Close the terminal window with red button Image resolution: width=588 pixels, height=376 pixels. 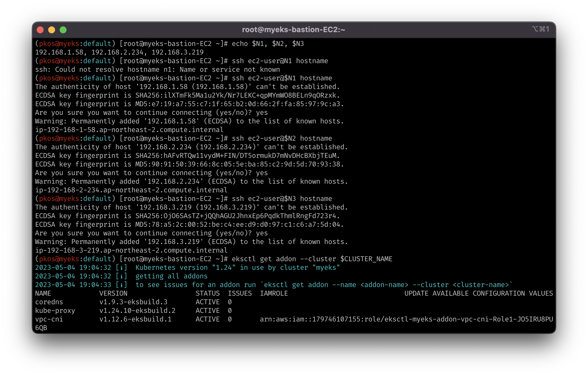pyautogui.click(x=40, y=30)
